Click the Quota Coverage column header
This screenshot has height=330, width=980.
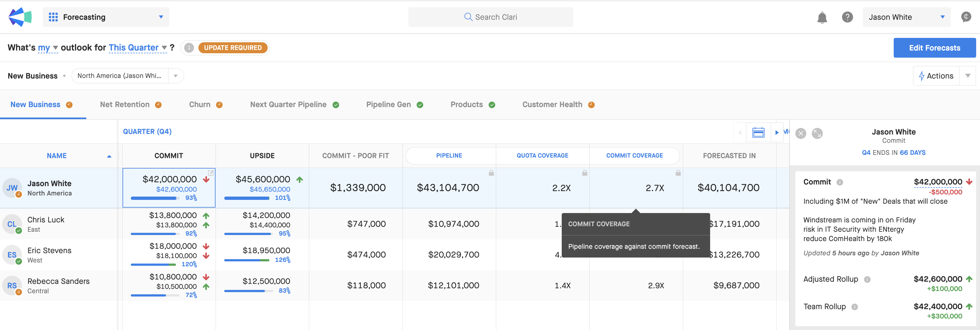[x=542, y=156]
